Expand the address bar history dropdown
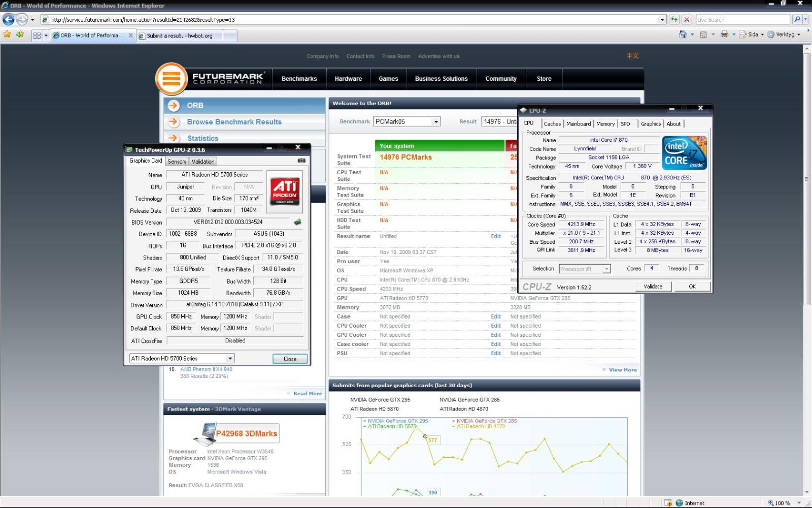Viewport: 812px width, 508px height. (x=662, y=20)
